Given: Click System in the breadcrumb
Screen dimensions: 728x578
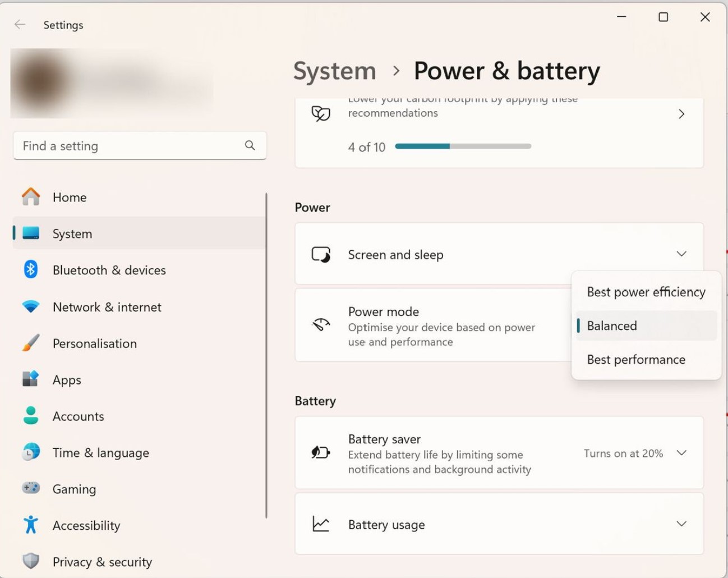Looking at the screenshot, I should (334, 71).
